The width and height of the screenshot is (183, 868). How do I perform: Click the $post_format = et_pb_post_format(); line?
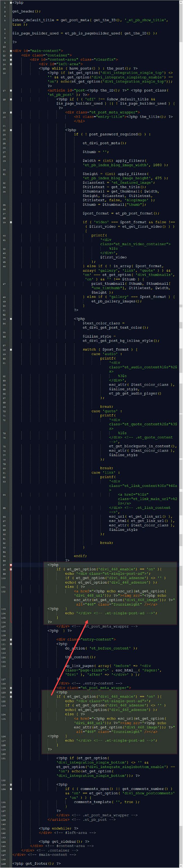point(121,213)
